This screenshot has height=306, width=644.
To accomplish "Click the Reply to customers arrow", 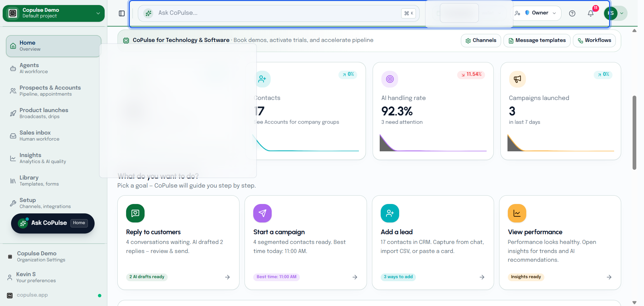I will [227, 277].
